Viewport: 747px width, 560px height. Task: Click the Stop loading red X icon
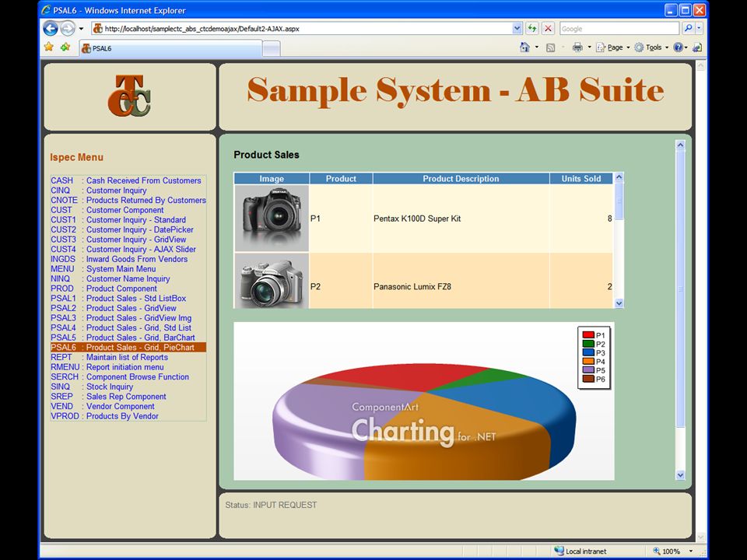click(x=549, y=29)
